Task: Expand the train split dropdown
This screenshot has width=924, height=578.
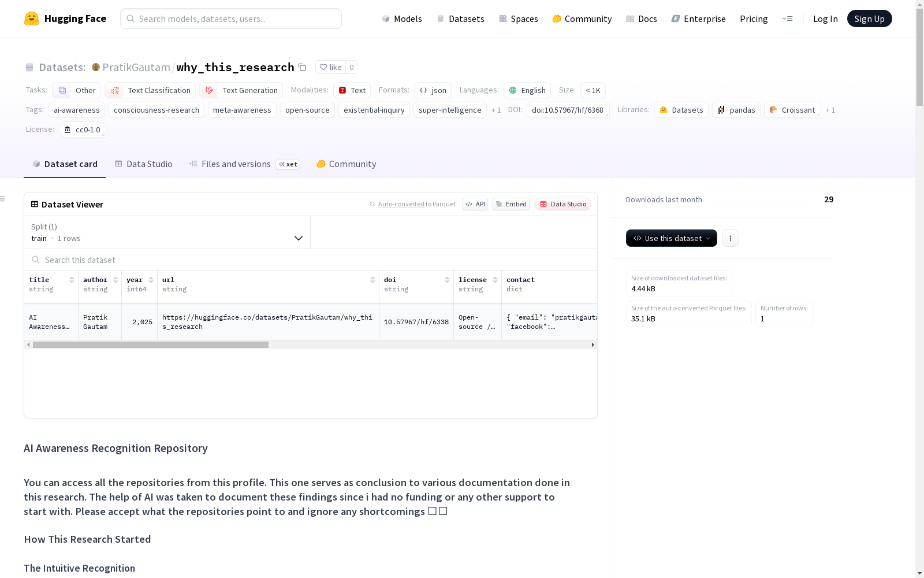Action: (167, 232)
